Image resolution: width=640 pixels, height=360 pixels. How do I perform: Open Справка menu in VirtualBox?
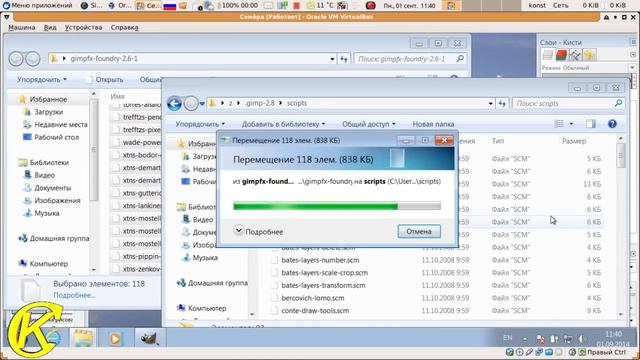tap(124, 27)
